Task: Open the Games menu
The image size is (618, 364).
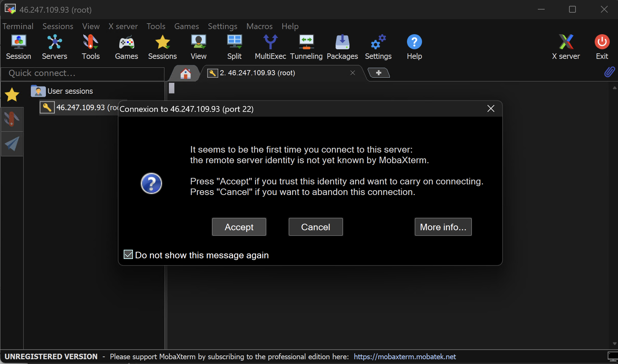Action: click(186, 26)
